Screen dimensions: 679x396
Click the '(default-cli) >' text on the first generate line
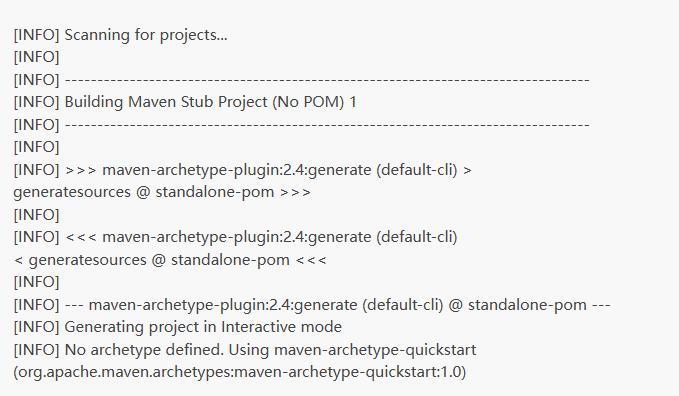tap(424, 170)
